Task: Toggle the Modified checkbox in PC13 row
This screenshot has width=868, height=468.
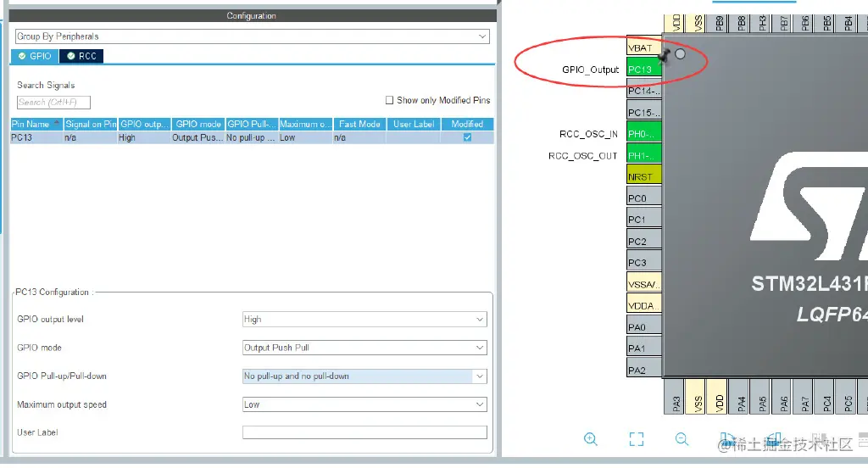Action: 467,137
